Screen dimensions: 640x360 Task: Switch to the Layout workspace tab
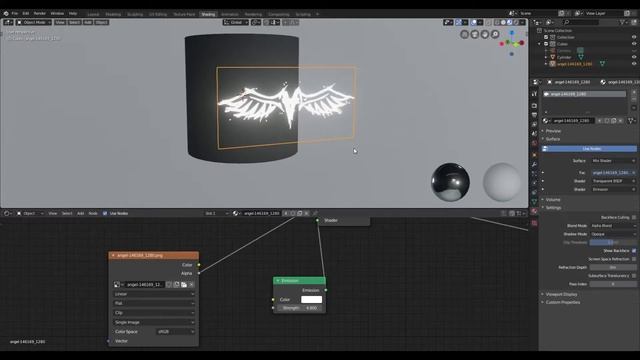pyautogui.click(x=93, y=14)
